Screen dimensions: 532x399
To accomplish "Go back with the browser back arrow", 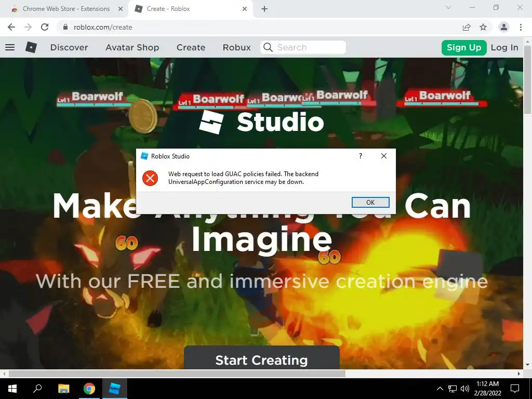I will (11, 27).
